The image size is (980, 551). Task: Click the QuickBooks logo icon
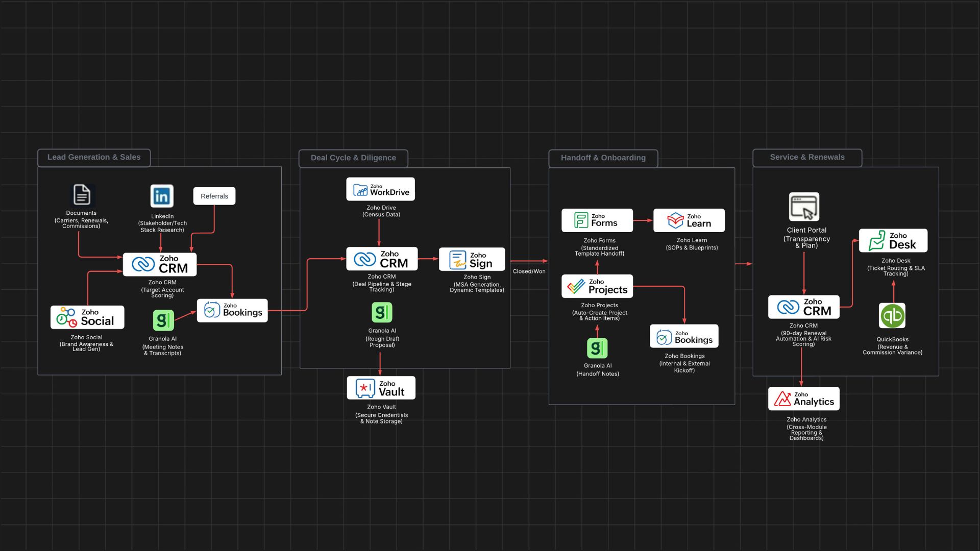click(x=892, y=316)
